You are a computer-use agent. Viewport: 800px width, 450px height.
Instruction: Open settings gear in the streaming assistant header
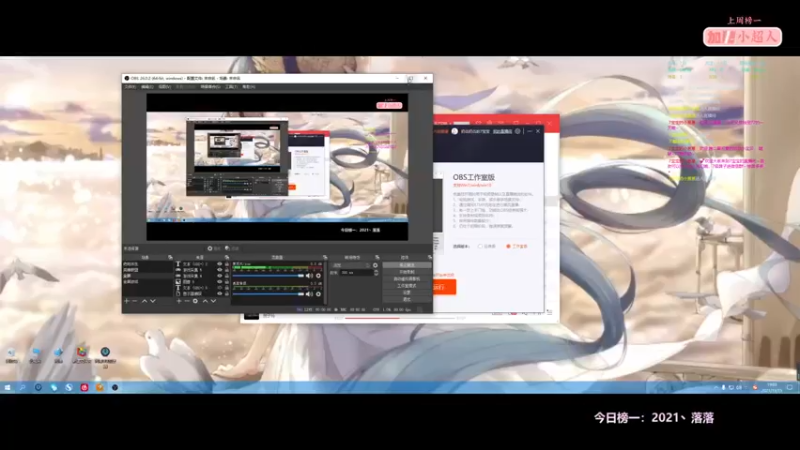point(517,131)
